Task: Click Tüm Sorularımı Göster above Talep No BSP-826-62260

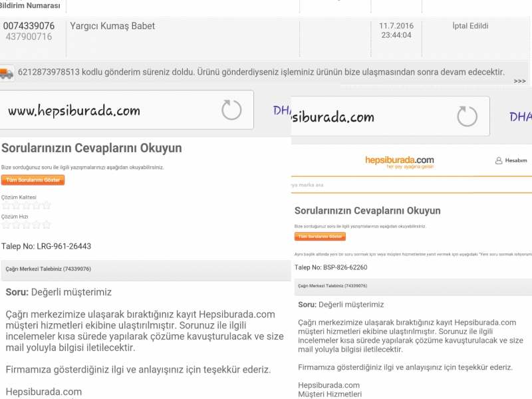Action: point(320,237)
